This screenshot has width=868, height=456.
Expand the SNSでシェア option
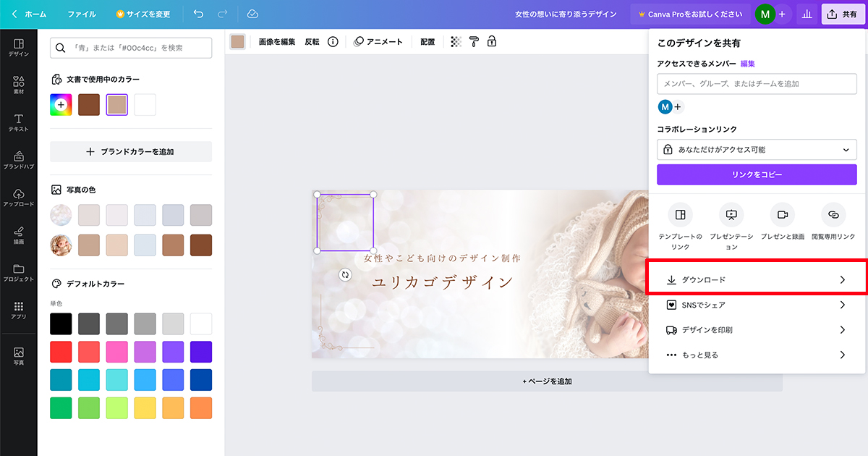click(x=757, y=305)
